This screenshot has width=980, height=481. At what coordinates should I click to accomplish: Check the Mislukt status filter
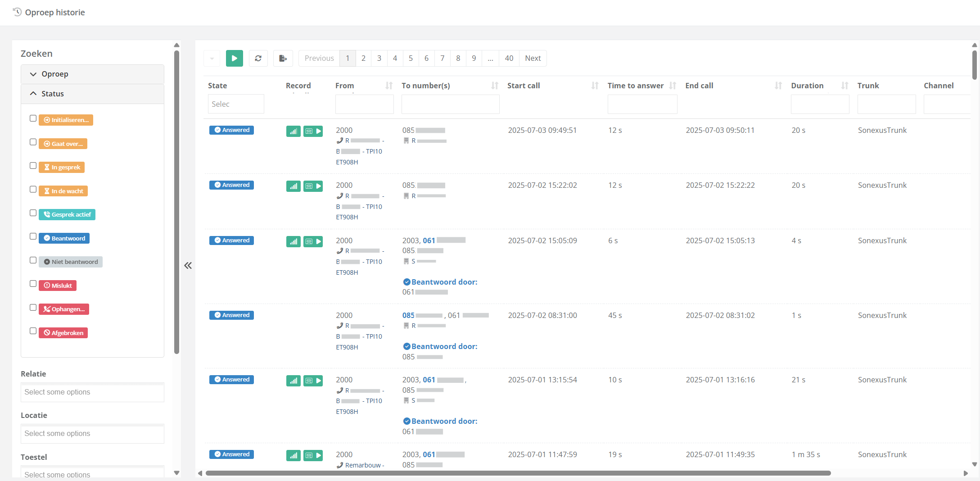click(x=33, y=284)
